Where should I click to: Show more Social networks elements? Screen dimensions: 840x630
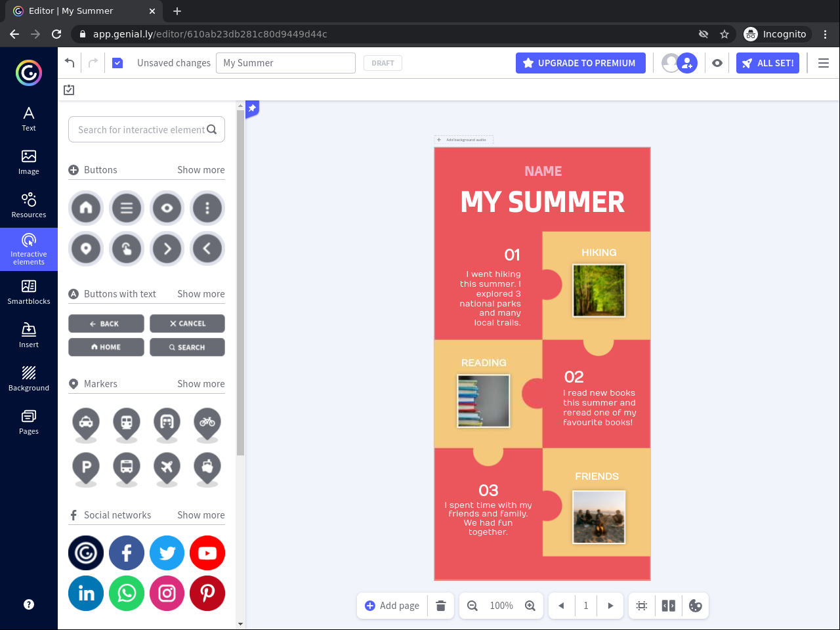click(201, 515)
